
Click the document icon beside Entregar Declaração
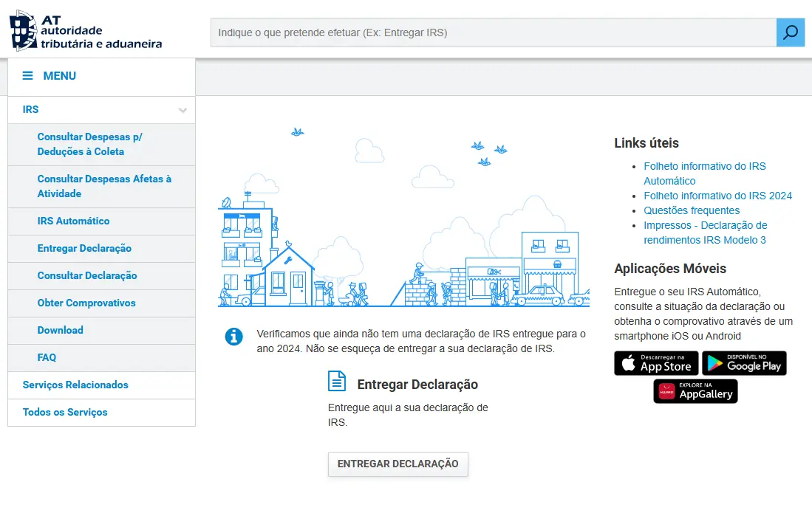(x=337, y=382)
